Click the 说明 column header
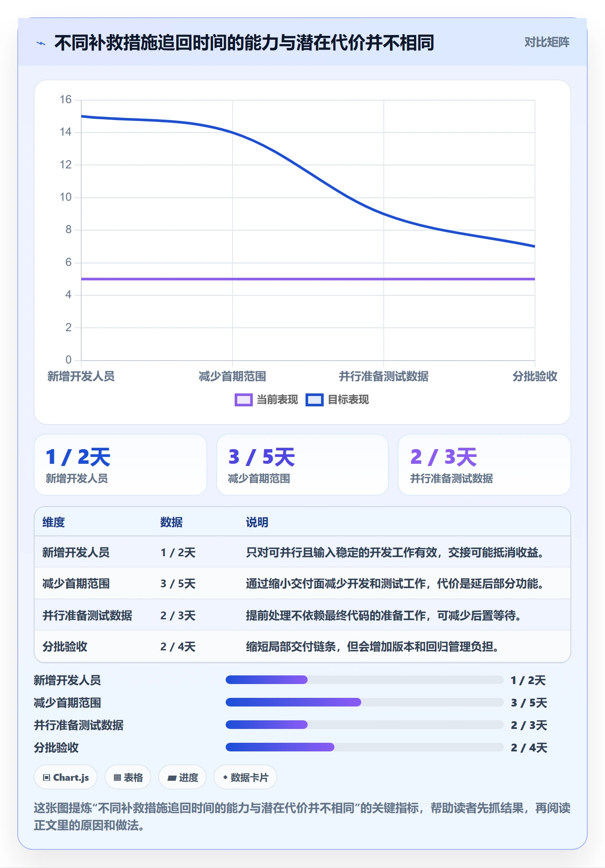The width and height of the screenshot is (605, 868). 257,522
